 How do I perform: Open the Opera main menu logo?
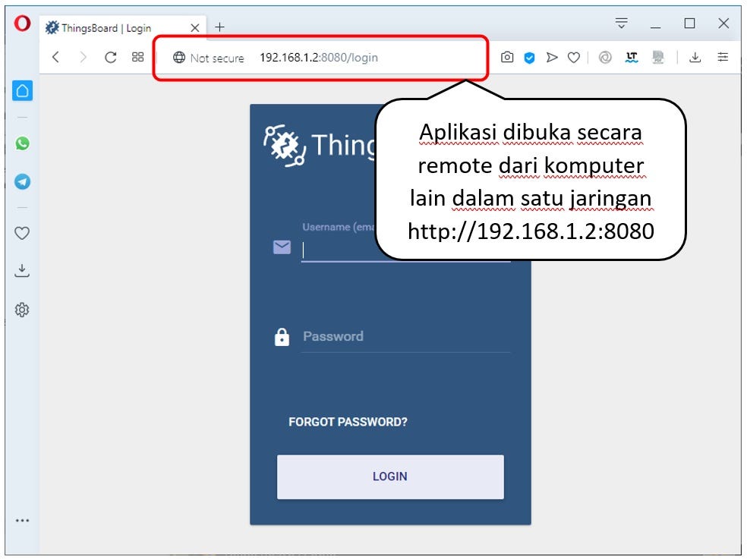tap(22, 23)
